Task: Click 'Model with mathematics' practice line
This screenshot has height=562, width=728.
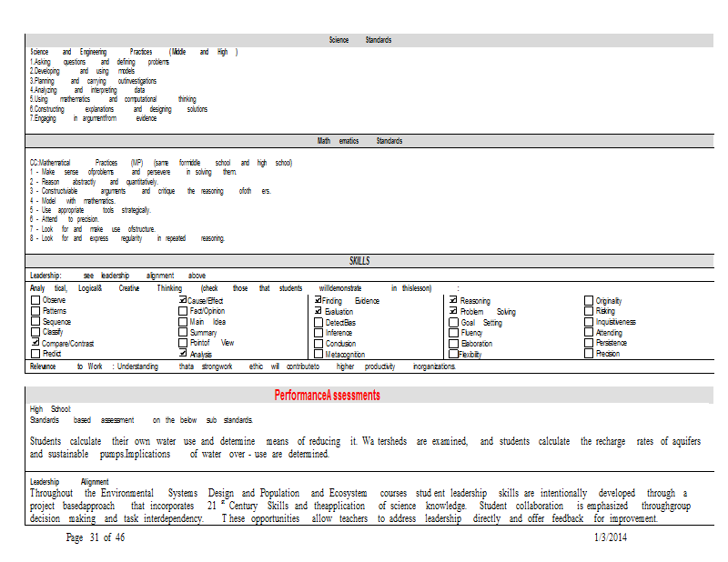Action: (73, 201)
